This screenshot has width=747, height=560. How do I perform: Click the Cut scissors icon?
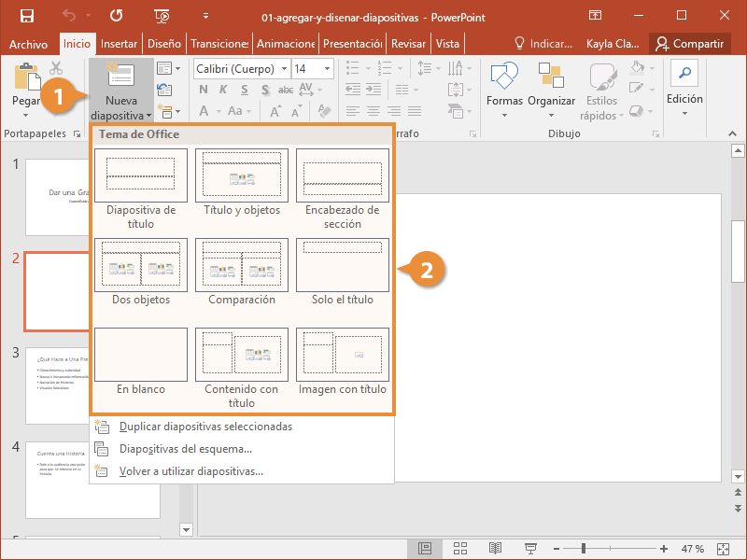(x=56, y=68)
